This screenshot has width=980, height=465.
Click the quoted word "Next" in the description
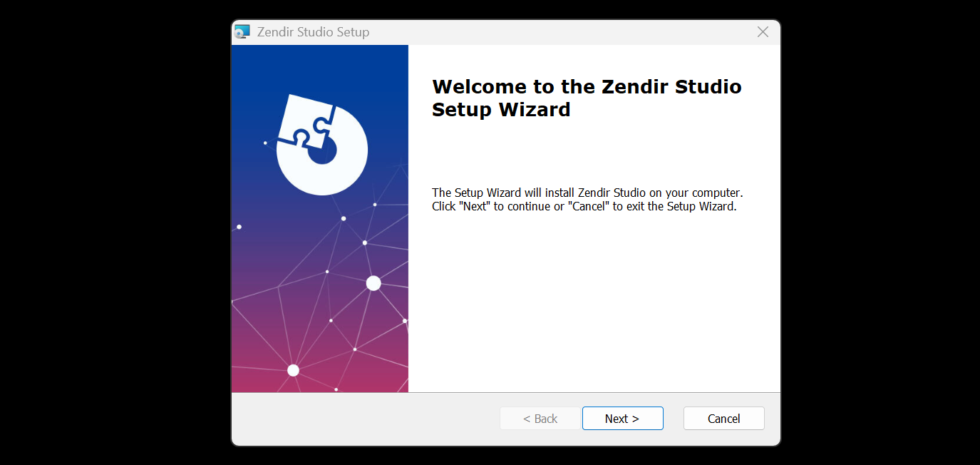point(477,207)
